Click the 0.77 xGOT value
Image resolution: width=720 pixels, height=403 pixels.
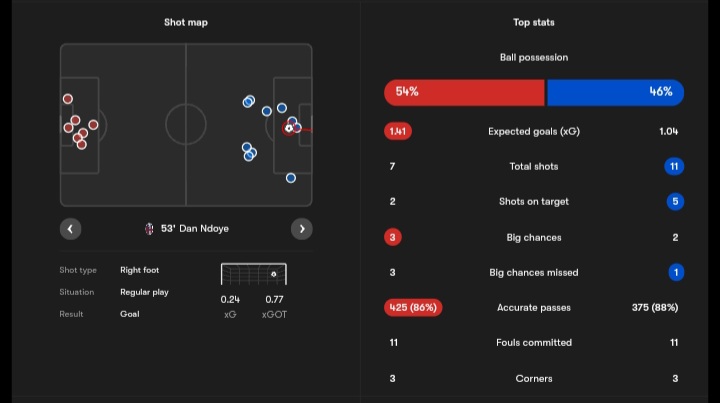coord(274,299)
